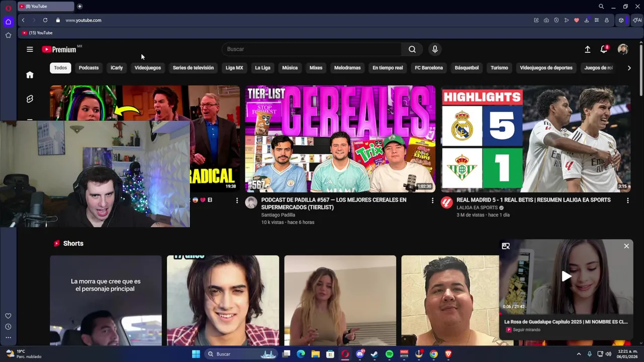Start voice search with microphone

pos(435,49)
